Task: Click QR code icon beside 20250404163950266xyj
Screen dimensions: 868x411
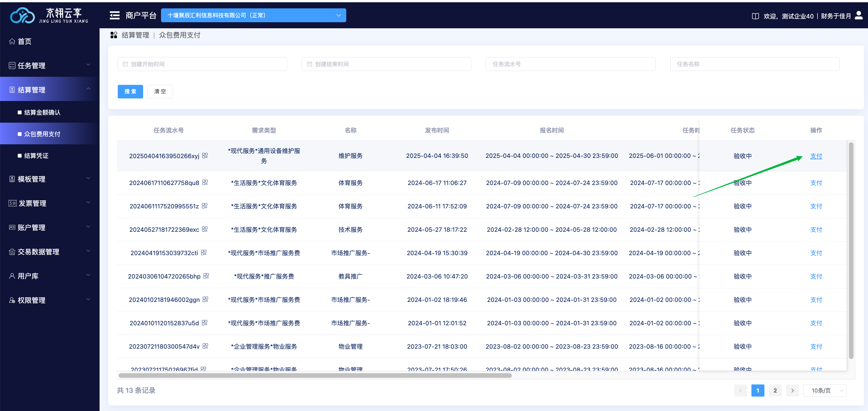Action: click(205, 156)
